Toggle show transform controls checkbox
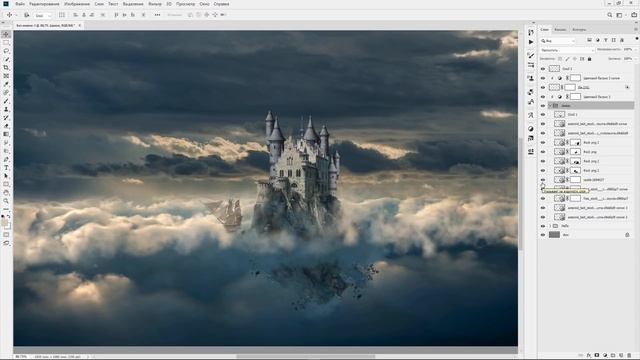The image size is (640, 360). pos(62,15)
